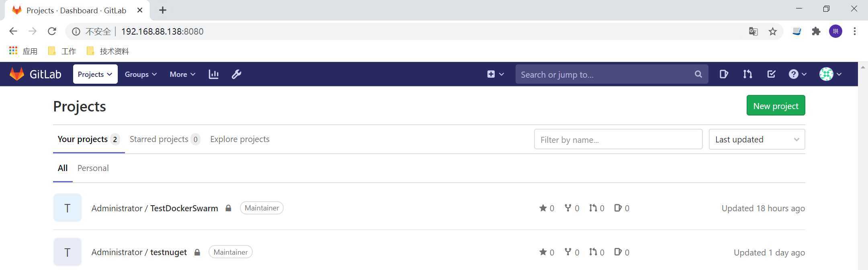Open the help question mark menu
This screenshot has width=868, height=270.
pyautogui.click(x=797, y=74)
